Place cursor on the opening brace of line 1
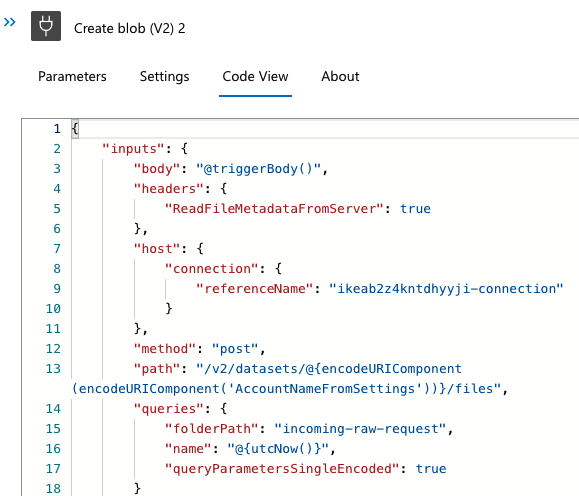579x496 pixels. pyautogui.click(x=75, y=129)
